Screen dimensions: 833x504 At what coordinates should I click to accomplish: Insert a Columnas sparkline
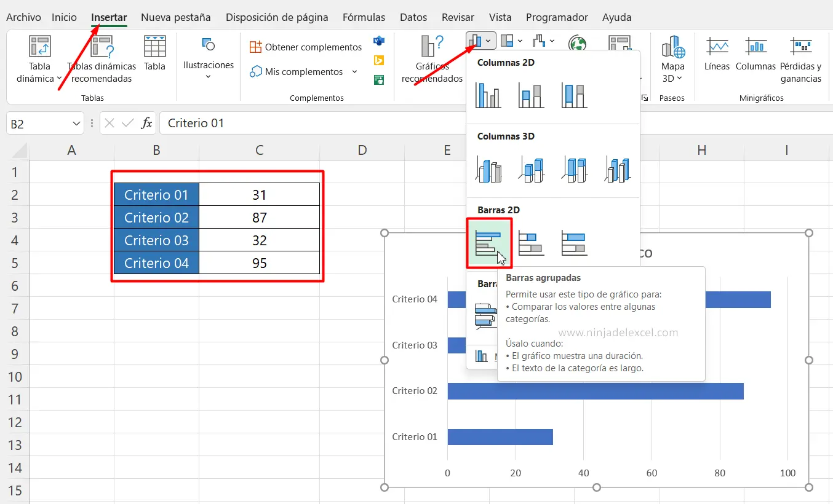(x=755, y=53)
